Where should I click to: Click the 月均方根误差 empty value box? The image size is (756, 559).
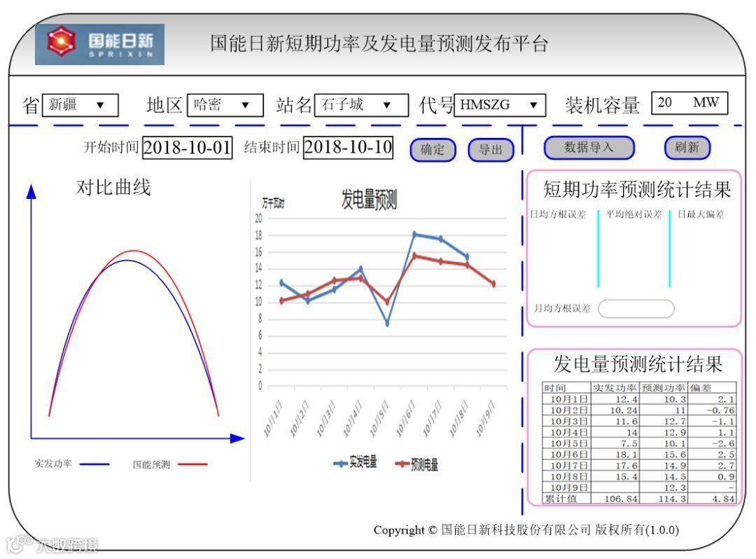tap(636, 309)
